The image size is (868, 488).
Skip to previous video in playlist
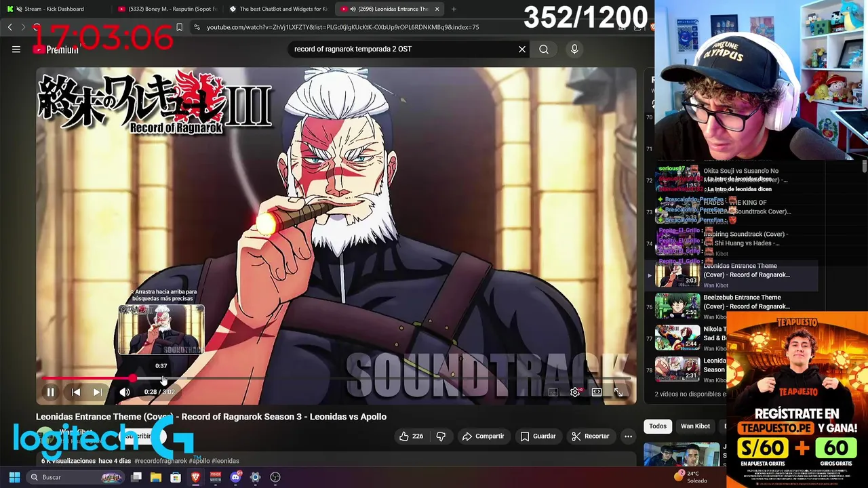[x=76, y=392]
